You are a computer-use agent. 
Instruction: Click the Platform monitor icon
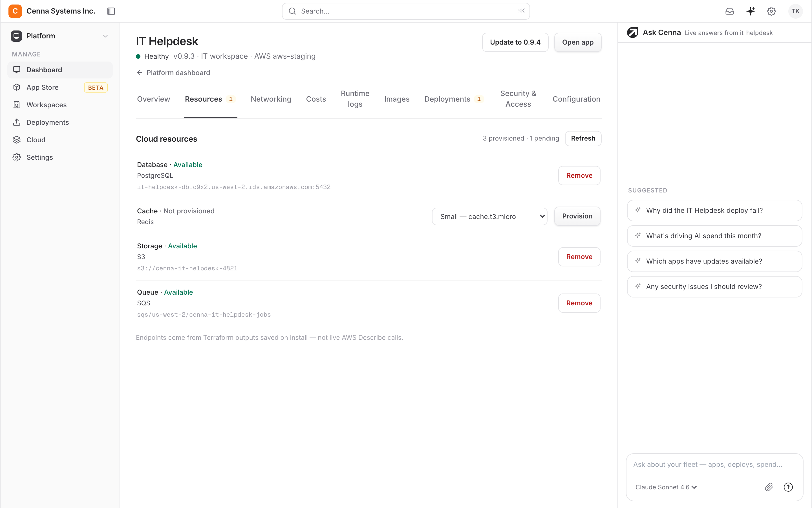pos(16,36)
